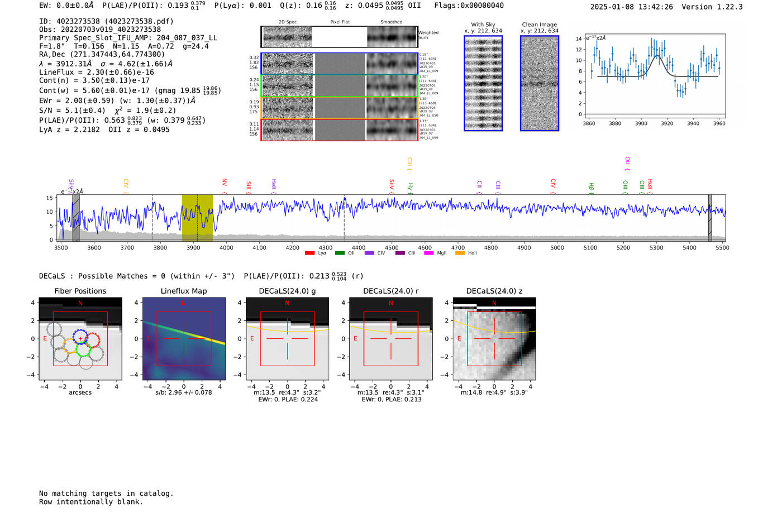Open the 'With Sky' cutout image
Image resolution: width=782 pixels, height=532 pixels.
point(483,83)
